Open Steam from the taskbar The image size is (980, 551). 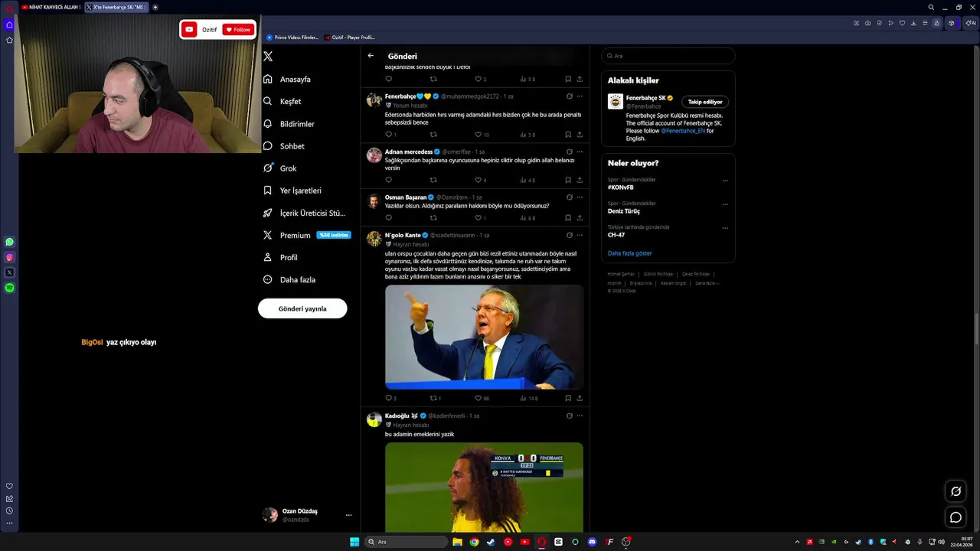(x=491, y=542)
